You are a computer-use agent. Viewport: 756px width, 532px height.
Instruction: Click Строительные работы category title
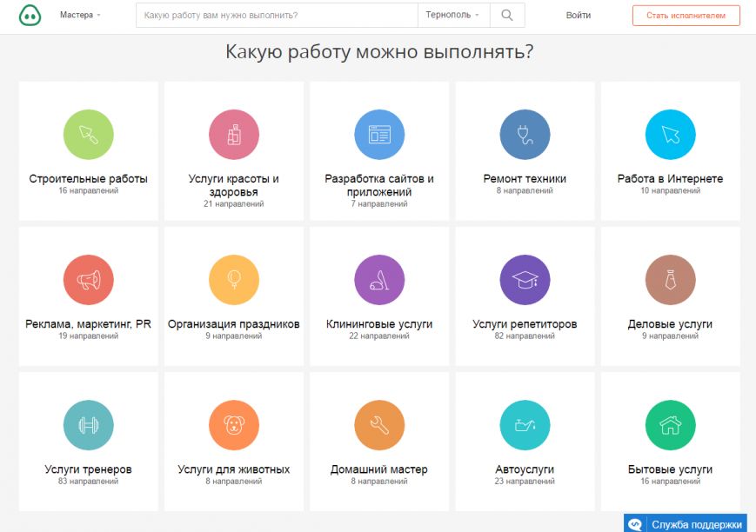88,179
